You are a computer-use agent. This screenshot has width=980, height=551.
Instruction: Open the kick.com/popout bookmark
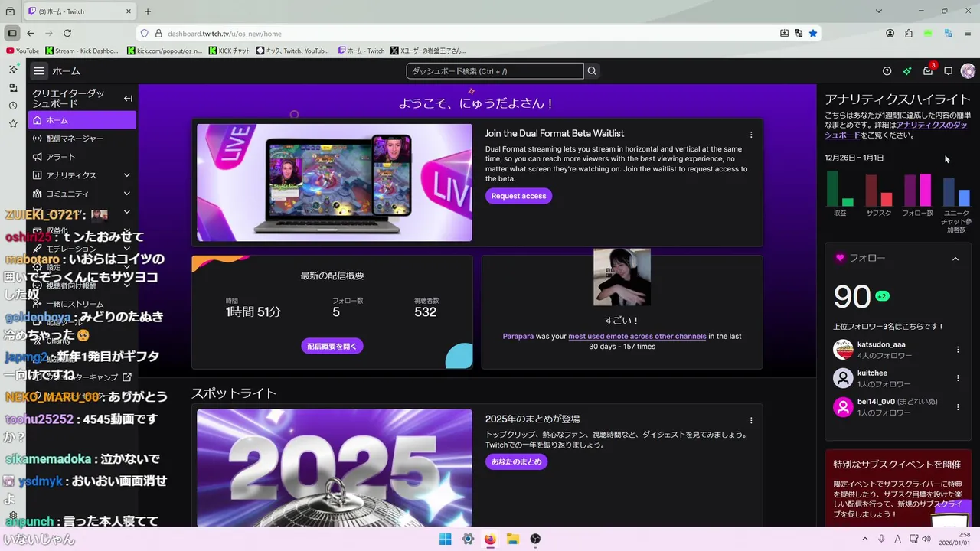coord(165,51)
